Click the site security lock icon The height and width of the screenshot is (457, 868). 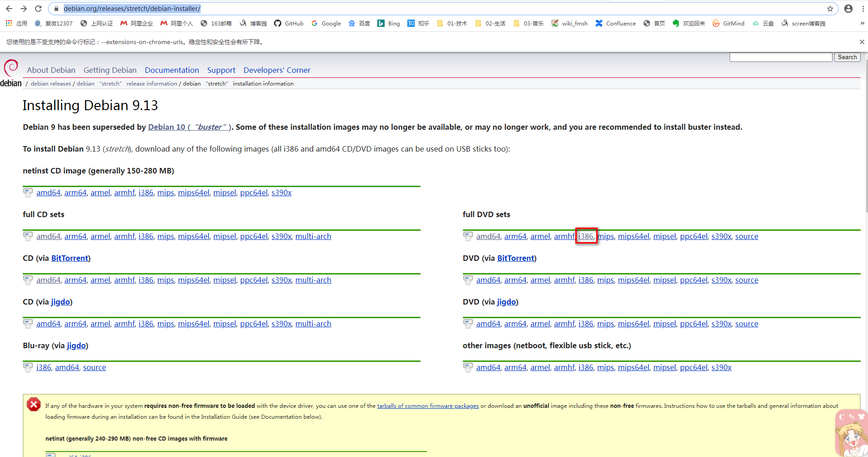tap(56, 9)
